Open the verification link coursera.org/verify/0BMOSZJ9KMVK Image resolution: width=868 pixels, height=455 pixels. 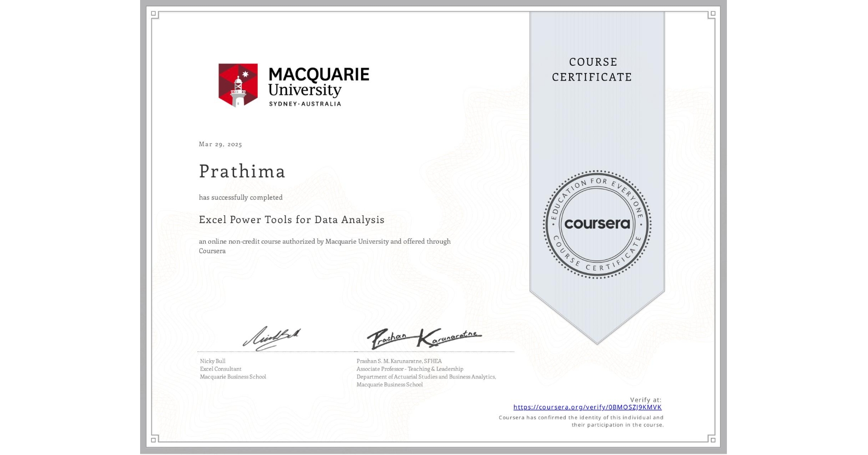(587, 407)
